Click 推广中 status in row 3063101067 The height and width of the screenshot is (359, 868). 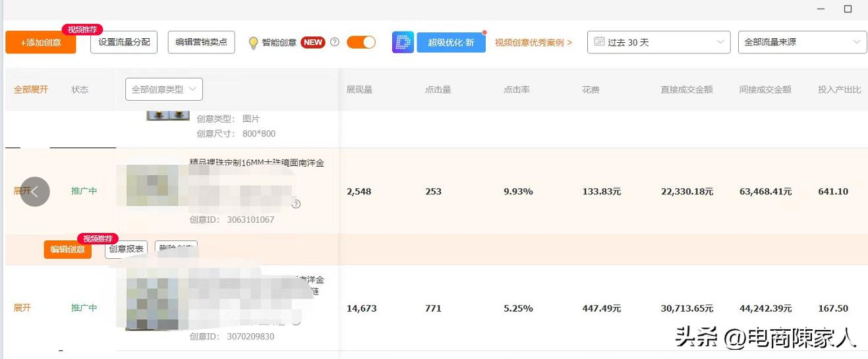pos(84,192)
